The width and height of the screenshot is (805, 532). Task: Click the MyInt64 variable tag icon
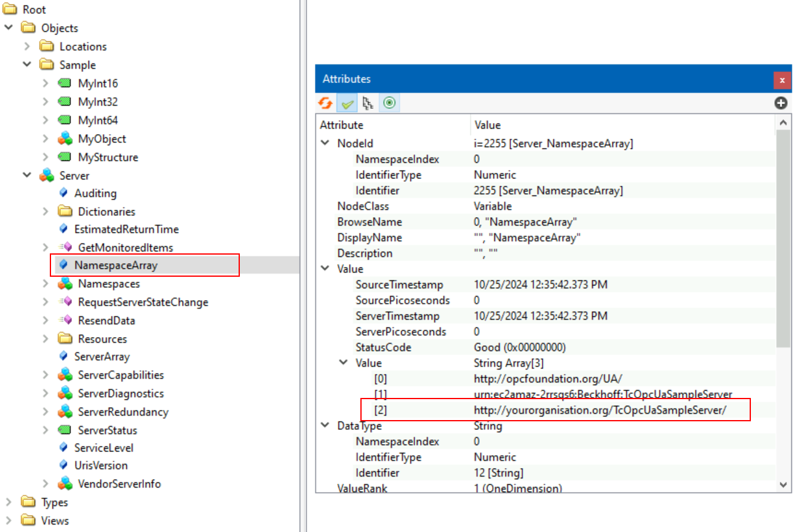65,120
